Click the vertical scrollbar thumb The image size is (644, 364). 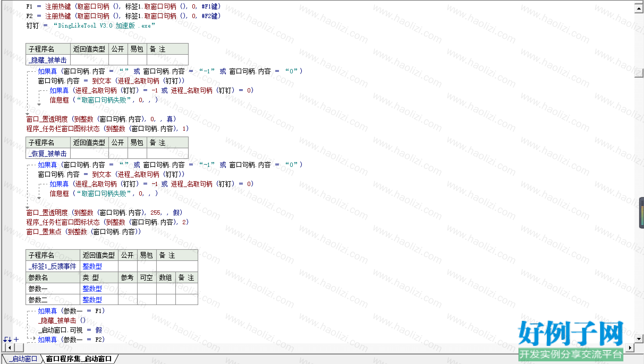click(x=639, y=73)
